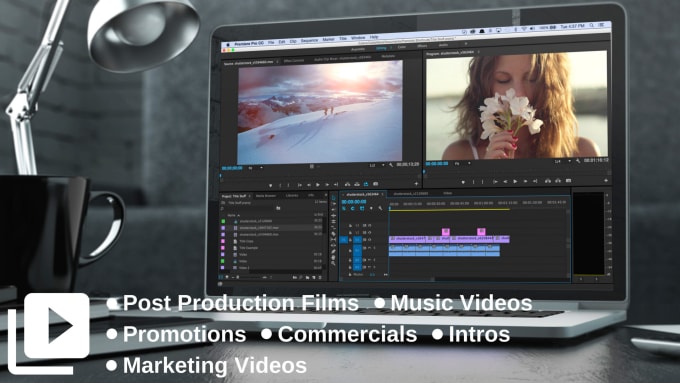Step back one frame in Source monitor

pos(309,185)
